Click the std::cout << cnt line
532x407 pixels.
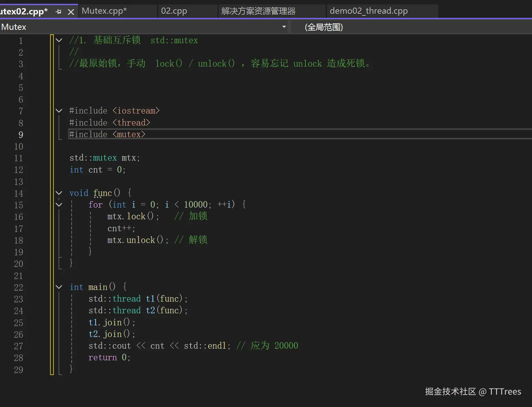point(160,346)
